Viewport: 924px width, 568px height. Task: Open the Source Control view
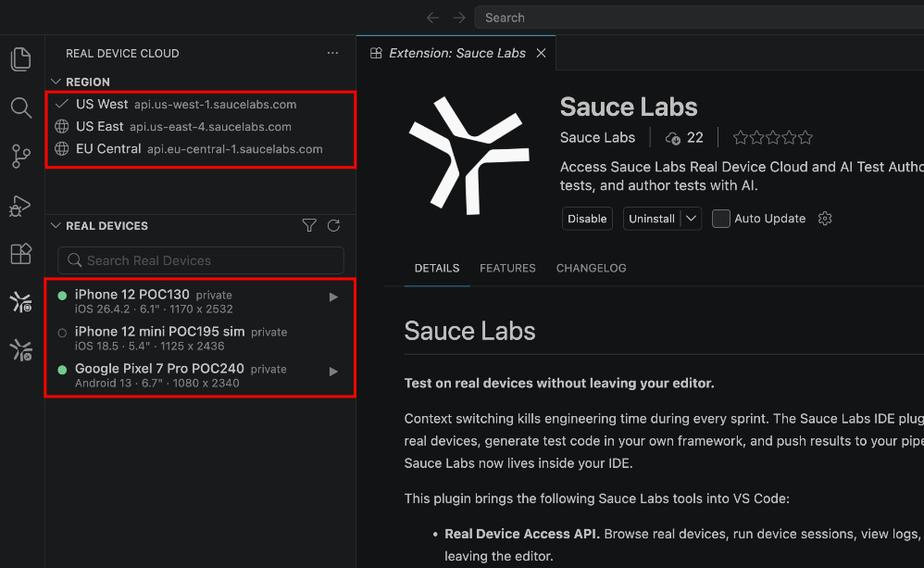pos(21,157)
